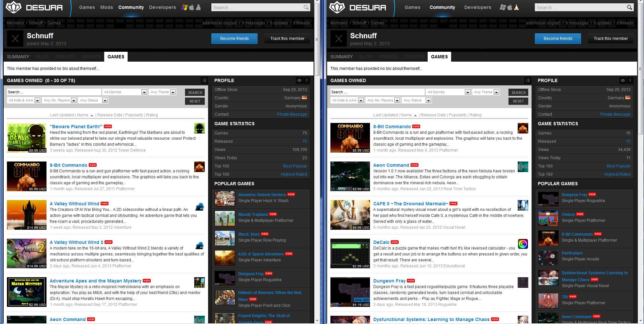Click Windows platform icon in left window header
The width and height of the screenshot is (644, 324).
(185, 7)
